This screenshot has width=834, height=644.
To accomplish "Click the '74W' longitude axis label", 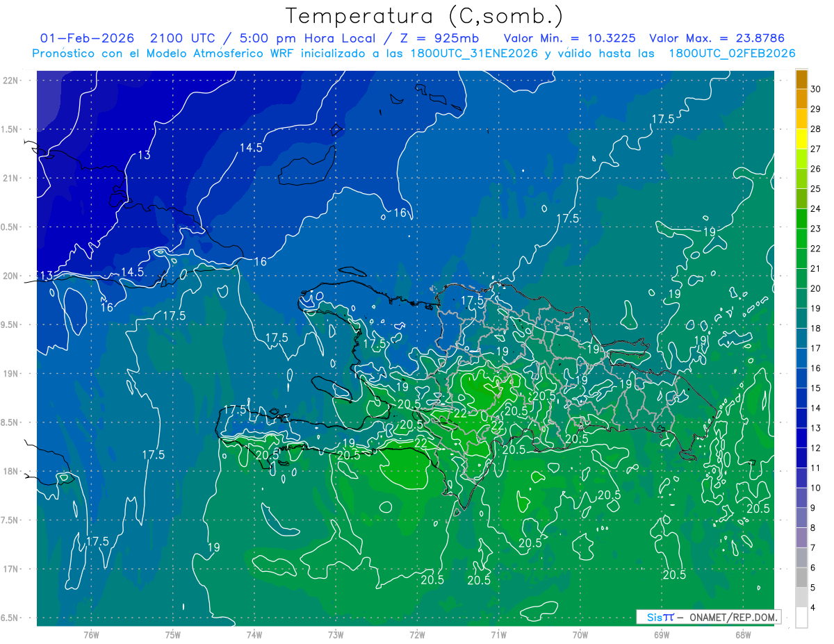I will pyautogui.click(x=254, y=634).
